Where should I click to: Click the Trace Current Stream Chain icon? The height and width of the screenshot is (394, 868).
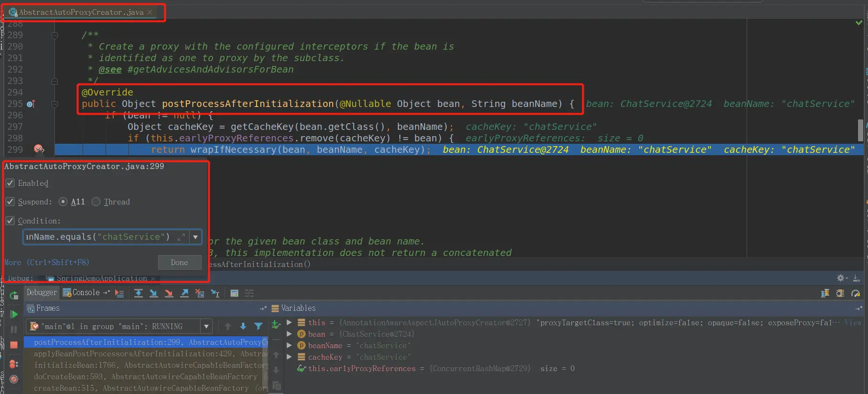pyautogui.click(x=249, y=293)
